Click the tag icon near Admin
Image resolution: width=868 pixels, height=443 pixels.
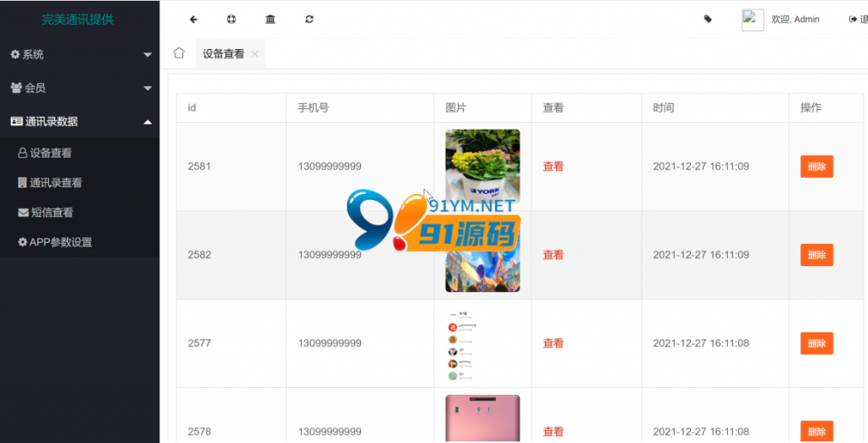[x=708, y=19]
